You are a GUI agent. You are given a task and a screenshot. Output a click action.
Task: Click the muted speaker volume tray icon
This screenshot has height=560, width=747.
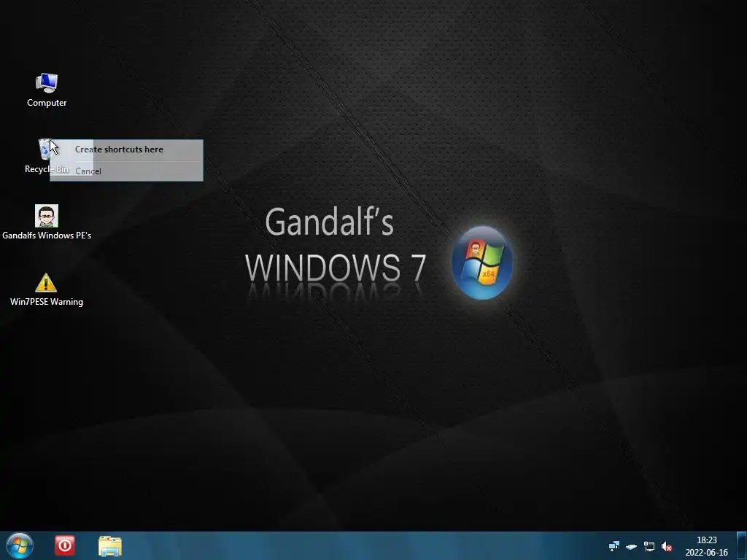coord(667,547)
